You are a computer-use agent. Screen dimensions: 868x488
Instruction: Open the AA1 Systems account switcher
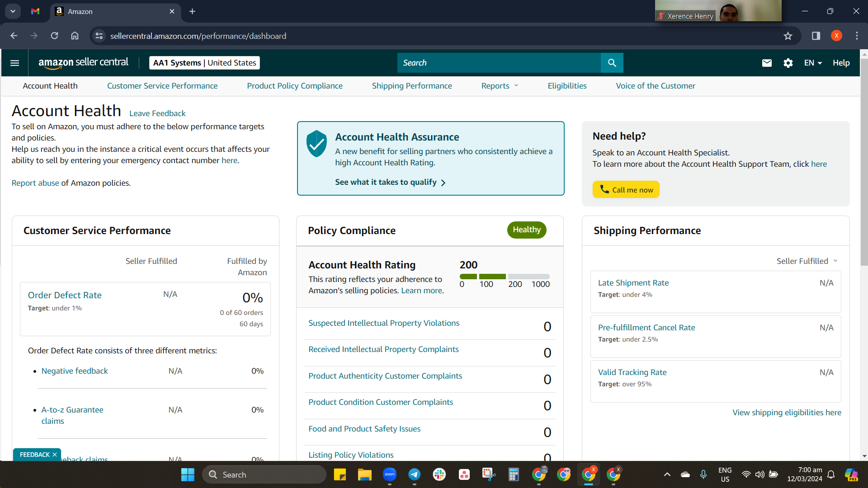click(x=204, y=63)
